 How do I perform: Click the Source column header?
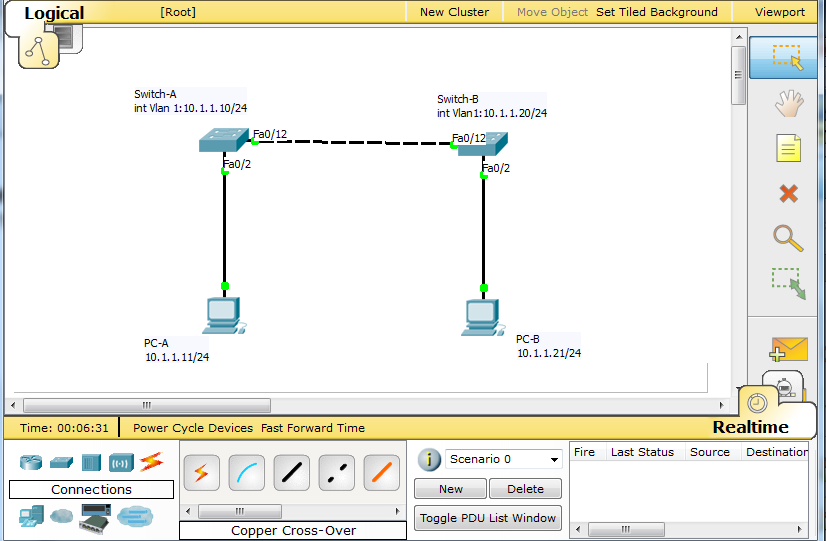pyautogui.click(x=710, y=452)
